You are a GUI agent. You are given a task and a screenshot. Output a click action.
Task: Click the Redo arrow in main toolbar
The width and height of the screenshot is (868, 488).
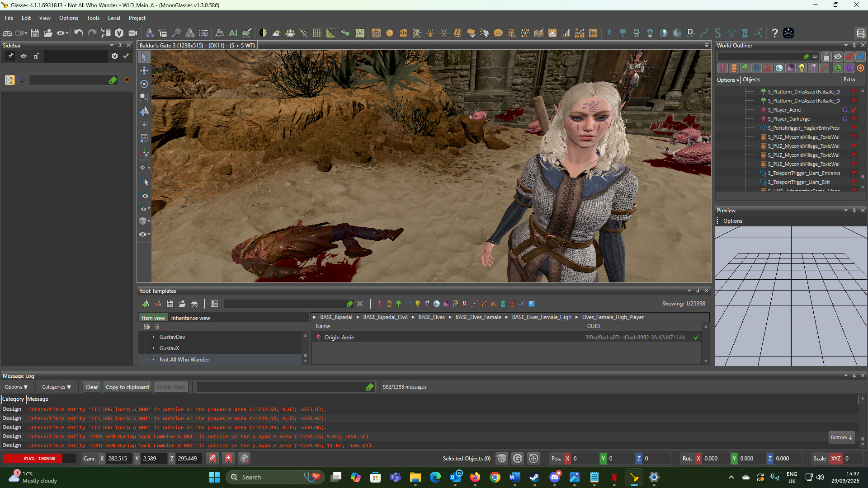point(92,33)
